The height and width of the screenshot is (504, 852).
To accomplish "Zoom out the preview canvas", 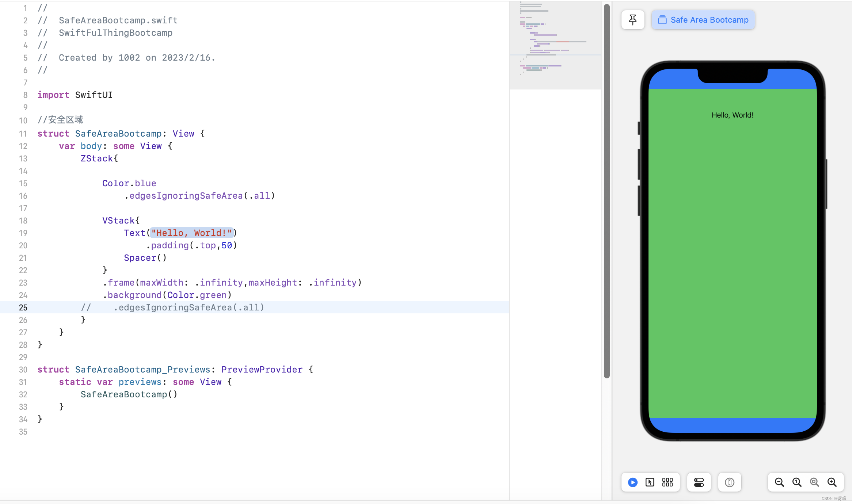I will click(x=779, y=482).
